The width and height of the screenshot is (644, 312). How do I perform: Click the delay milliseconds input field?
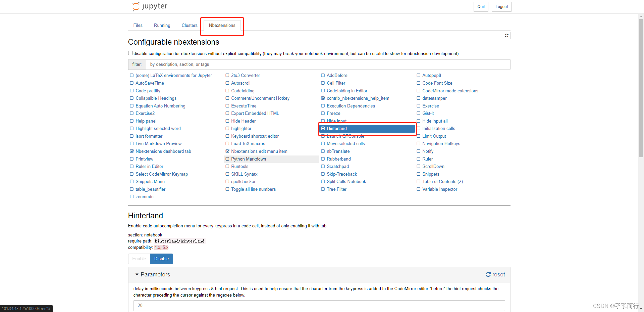(x=319, y=306)
